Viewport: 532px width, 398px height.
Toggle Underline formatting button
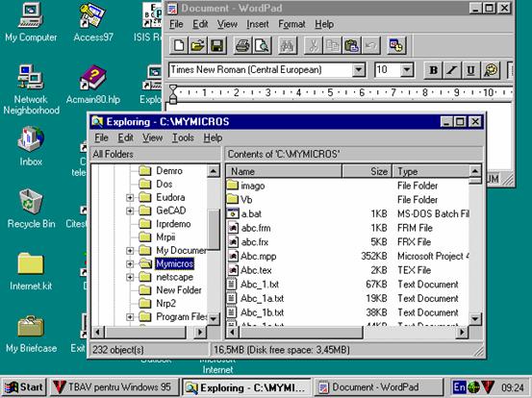tap(471, 70)
